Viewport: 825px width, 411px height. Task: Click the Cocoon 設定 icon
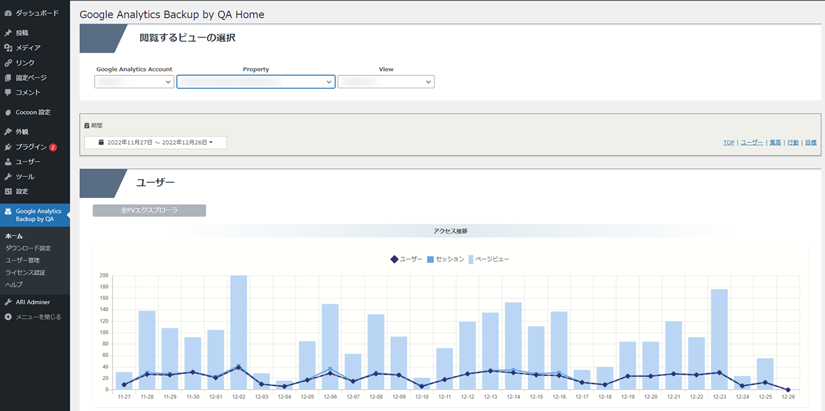(x=8, y=112)
